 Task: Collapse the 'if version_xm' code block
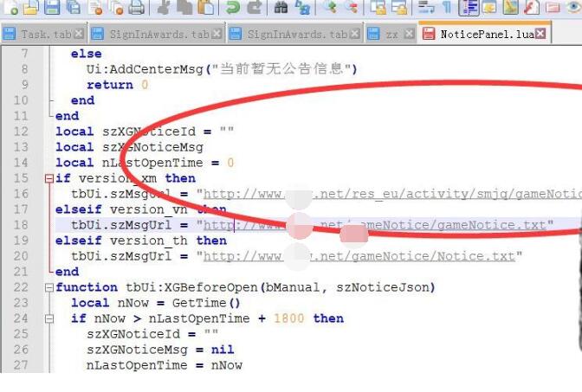[49, 178]
